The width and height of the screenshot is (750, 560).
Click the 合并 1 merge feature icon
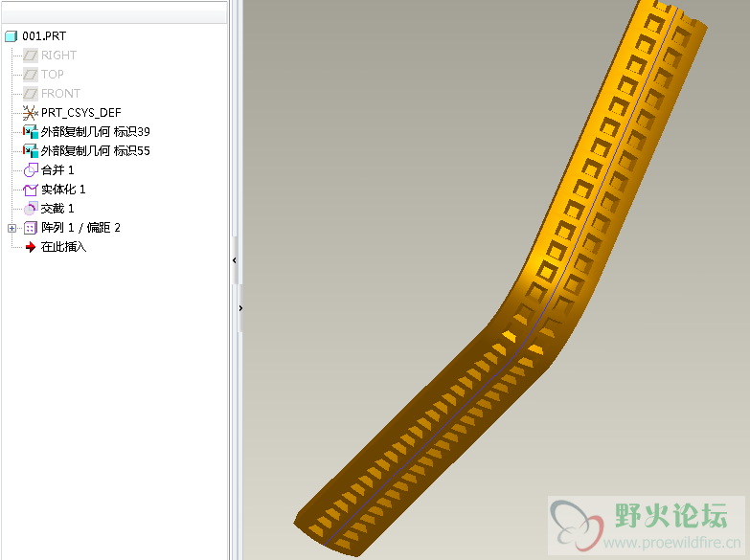click(x=31, y=170)
